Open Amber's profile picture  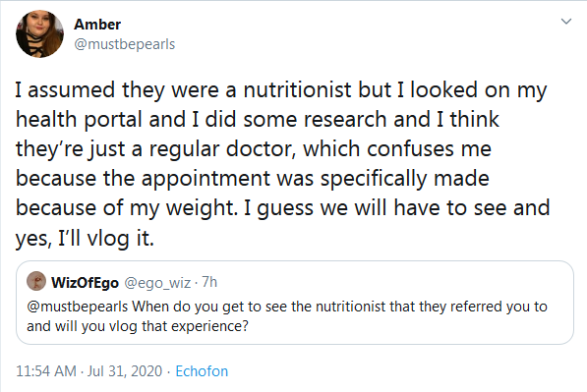(x=39, y=34)
